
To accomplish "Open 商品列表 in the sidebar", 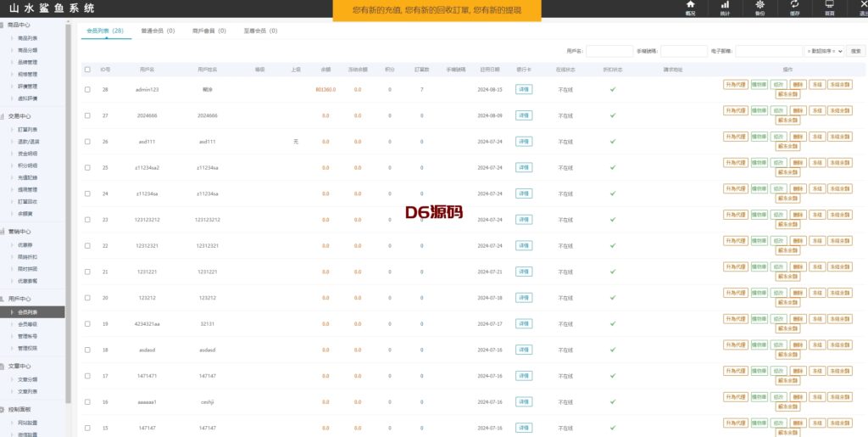I will (28, 38).
